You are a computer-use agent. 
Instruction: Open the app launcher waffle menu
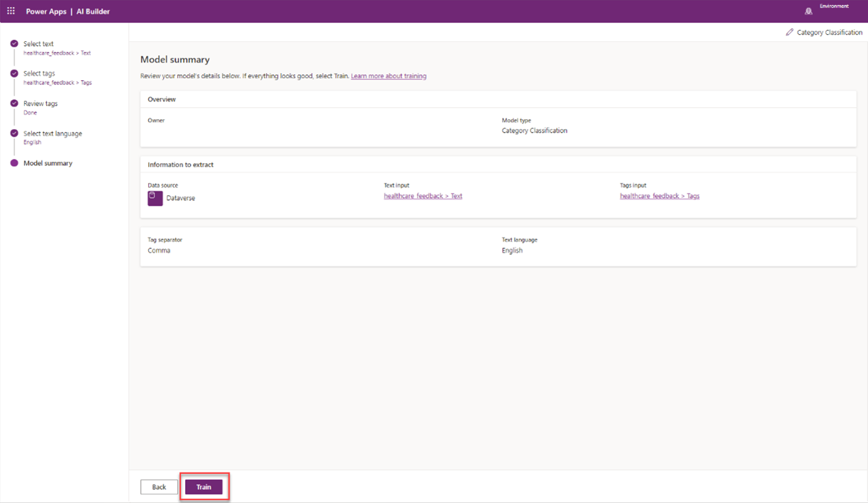[x=11, y=11]
